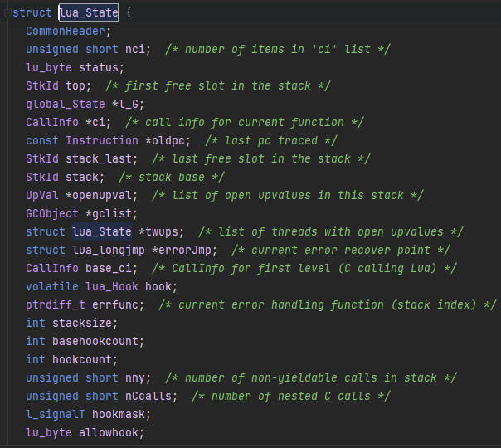Place cursor on allowhook field
This screenshot has height=448, width=501.
109,433
